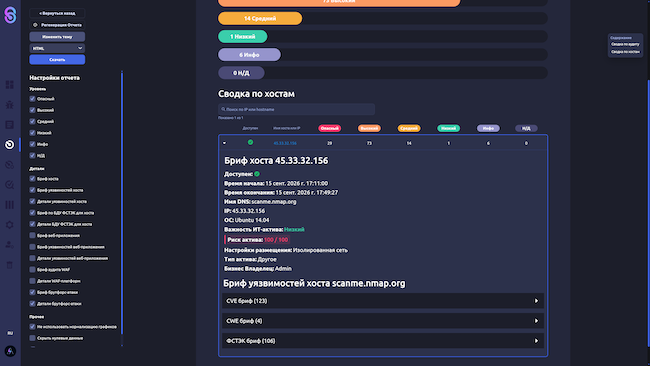Click the Н/Д column header badge

coord(526,128)
